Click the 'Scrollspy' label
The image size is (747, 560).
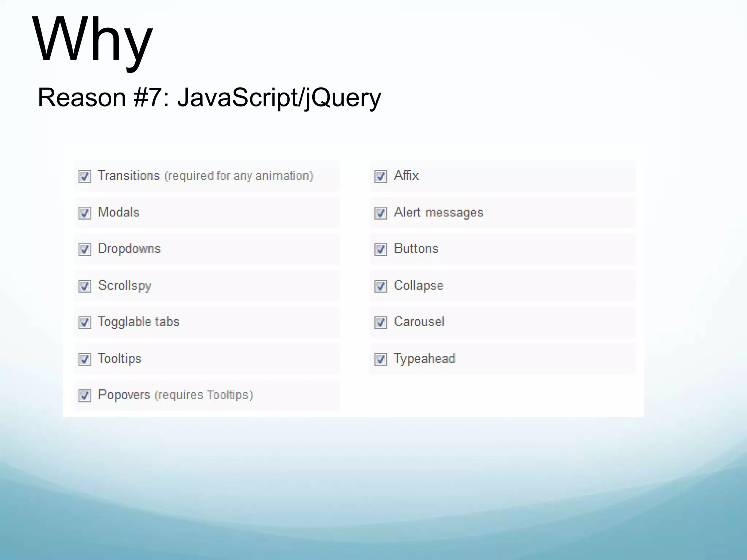pyautogui.click(x=125, y=285)
